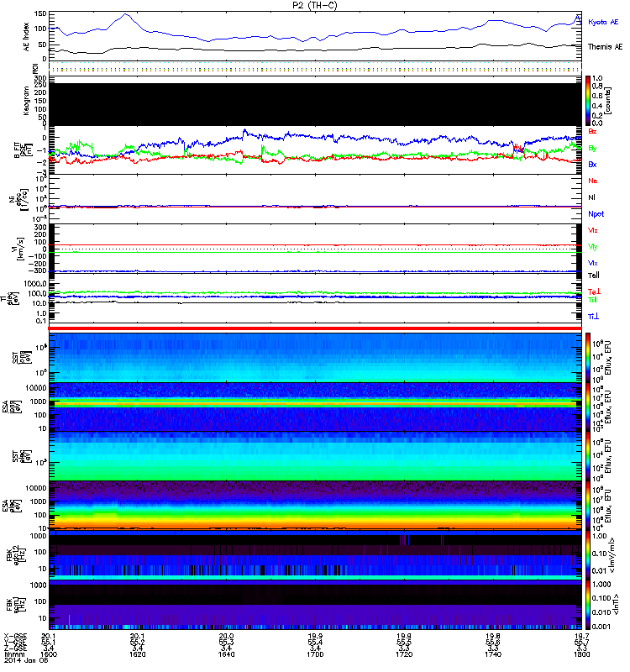This screenshot has height=672, width=630.
Task: Click the "1740" time tick label
Action: click(493, 654)
